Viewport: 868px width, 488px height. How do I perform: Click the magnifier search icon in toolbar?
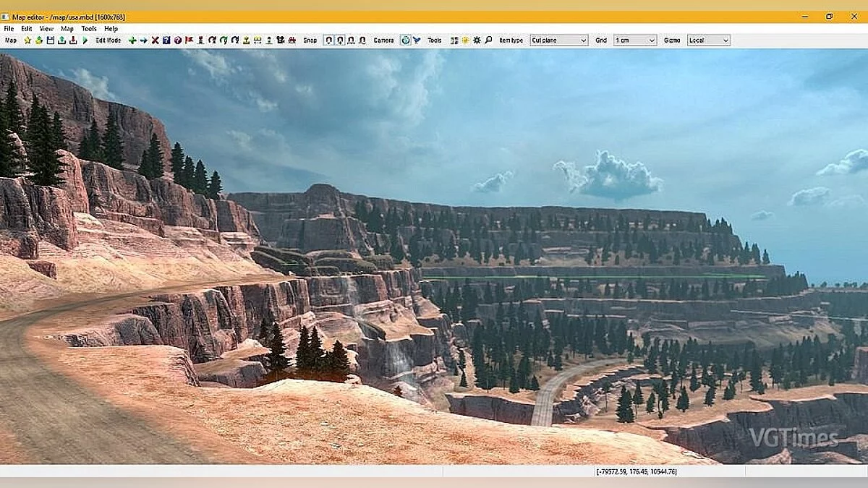tap(488, 40)
